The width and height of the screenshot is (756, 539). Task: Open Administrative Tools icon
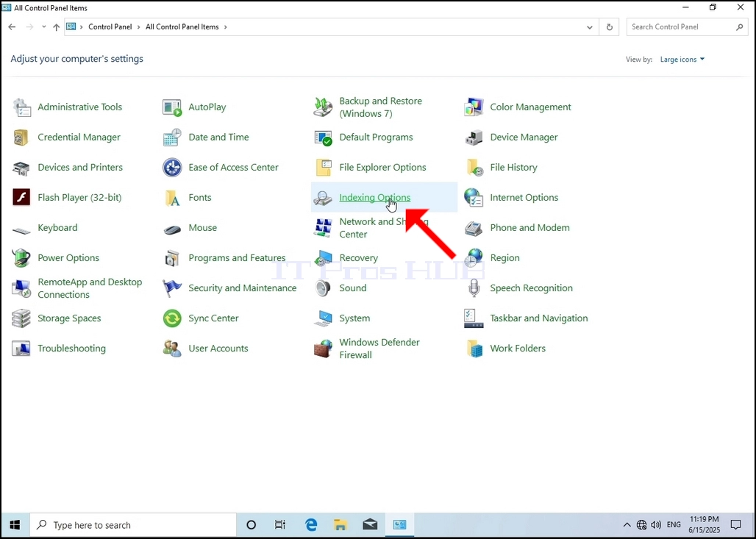[22, 107]
